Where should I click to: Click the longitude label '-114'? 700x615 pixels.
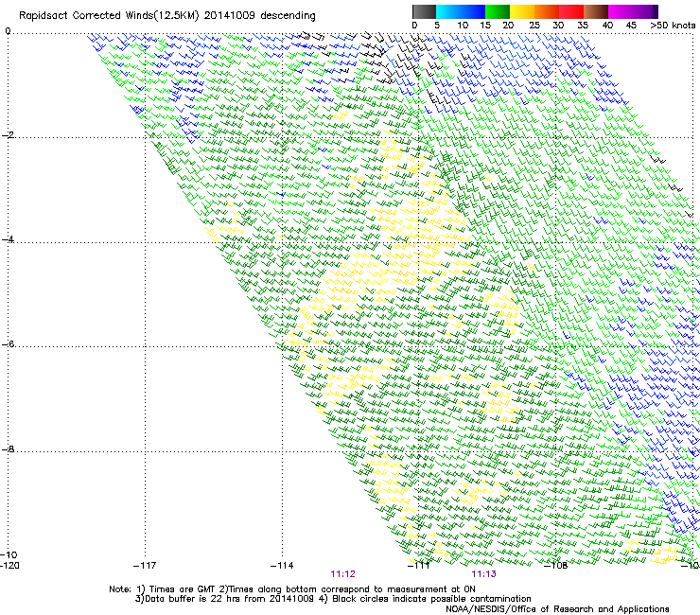coord(282,566)
